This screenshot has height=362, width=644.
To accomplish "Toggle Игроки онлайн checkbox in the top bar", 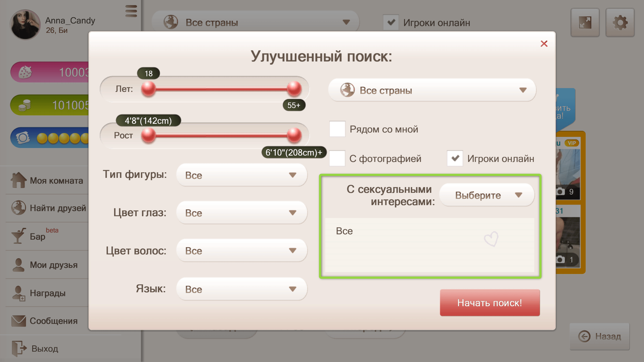I will 391,22.
